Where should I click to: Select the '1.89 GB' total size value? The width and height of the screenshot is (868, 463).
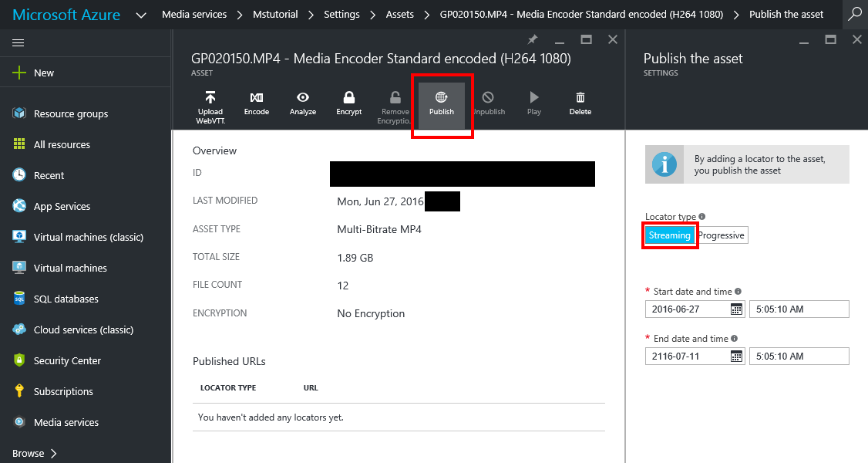point(355,258)
